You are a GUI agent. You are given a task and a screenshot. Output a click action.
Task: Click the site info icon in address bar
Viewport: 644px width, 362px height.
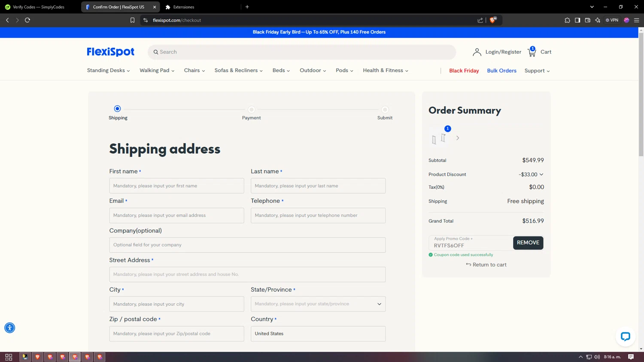[x=146, y=20]
